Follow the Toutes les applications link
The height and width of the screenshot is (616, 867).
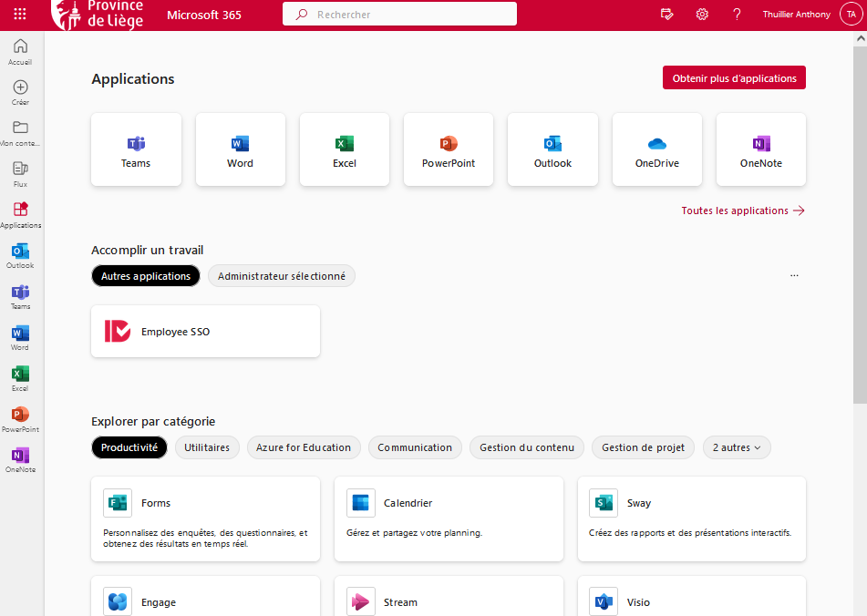(743, 210)
